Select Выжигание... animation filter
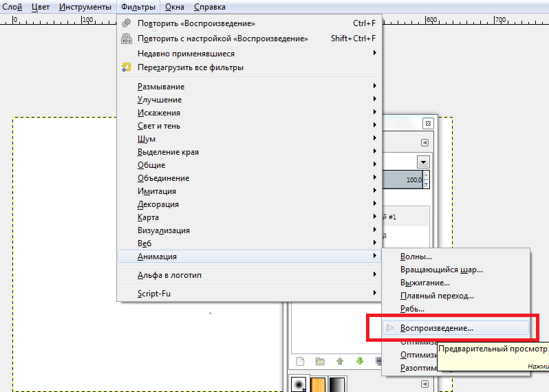The width and height of the screenshot is (549, 392). [x=456, y=283]
